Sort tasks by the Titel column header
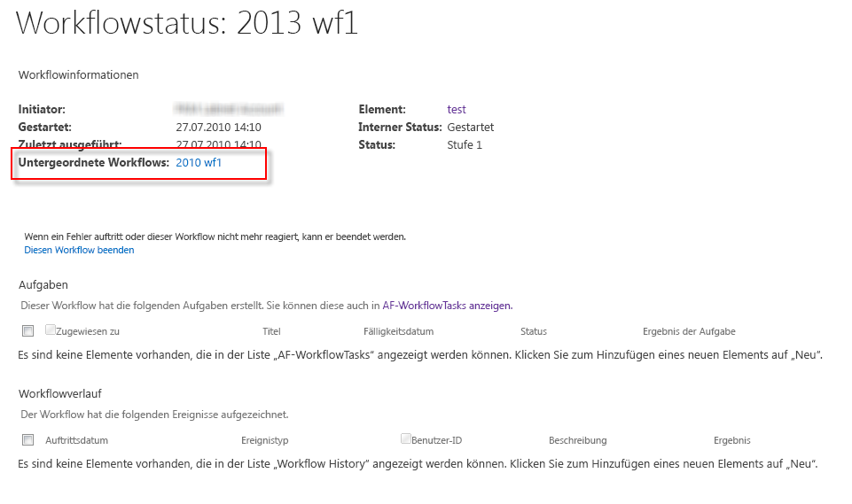Viewport: 852px width, 504px height. (x=271, y=331)
